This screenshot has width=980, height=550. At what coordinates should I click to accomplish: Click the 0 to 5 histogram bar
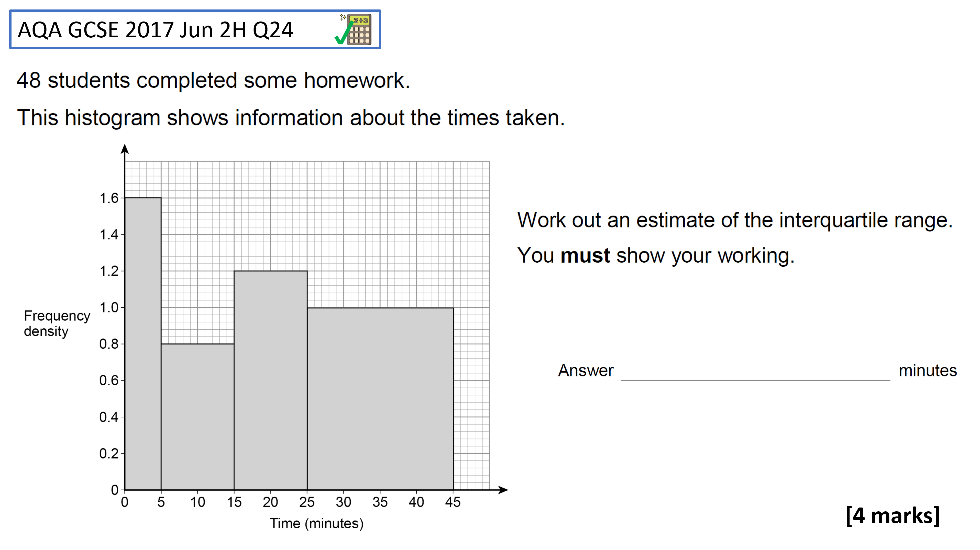point(143,343)
